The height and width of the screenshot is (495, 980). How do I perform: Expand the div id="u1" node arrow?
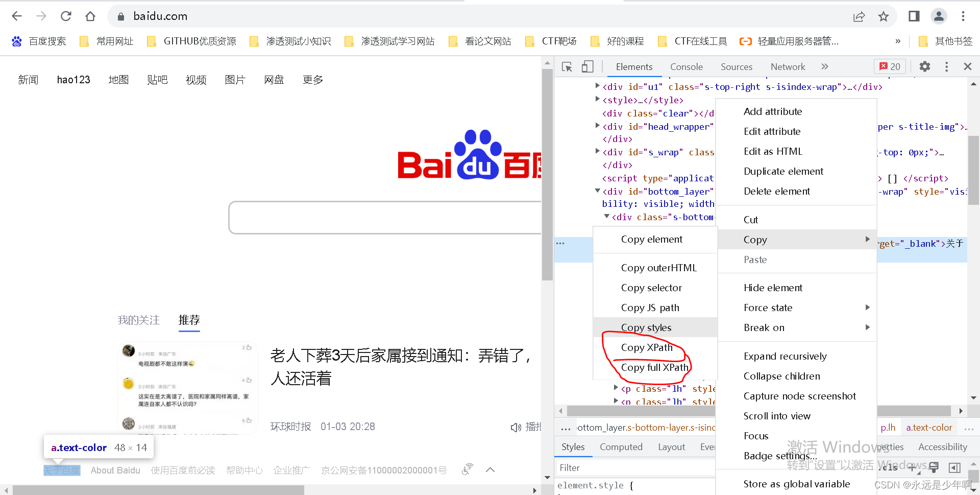(597, 86)
